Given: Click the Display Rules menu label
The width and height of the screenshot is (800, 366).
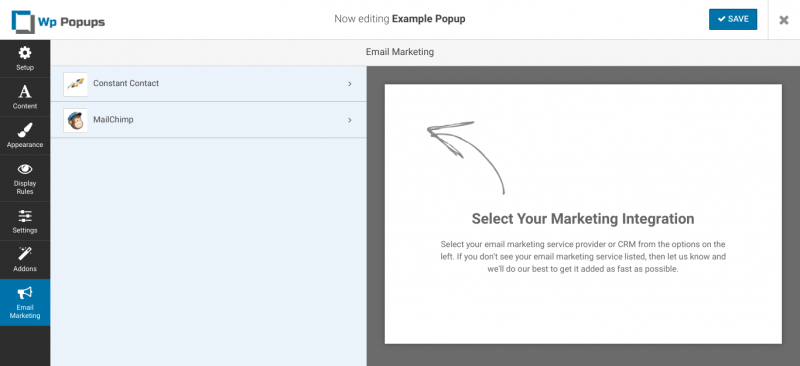Looking at the screenshot, I should point(25,187).
